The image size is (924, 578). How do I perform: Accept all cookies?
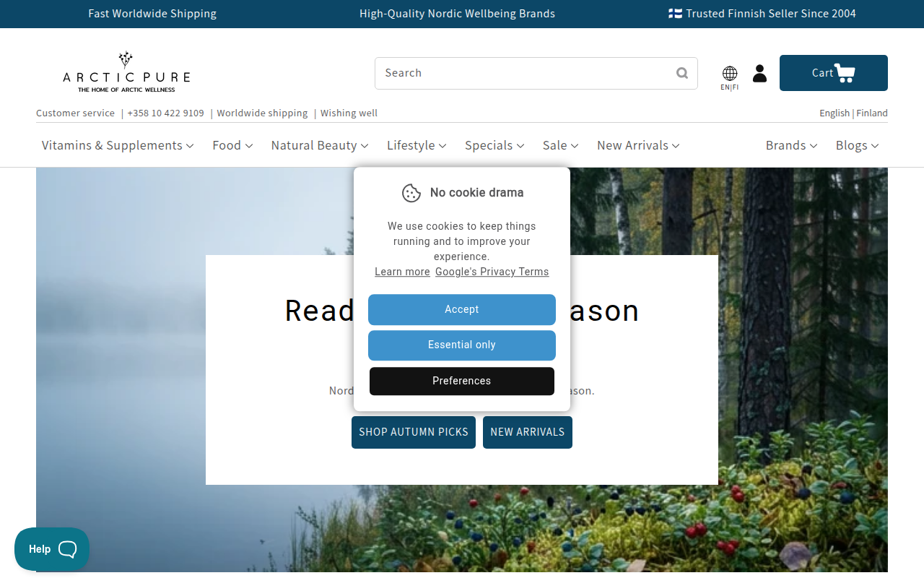click(x=462, y=309)
